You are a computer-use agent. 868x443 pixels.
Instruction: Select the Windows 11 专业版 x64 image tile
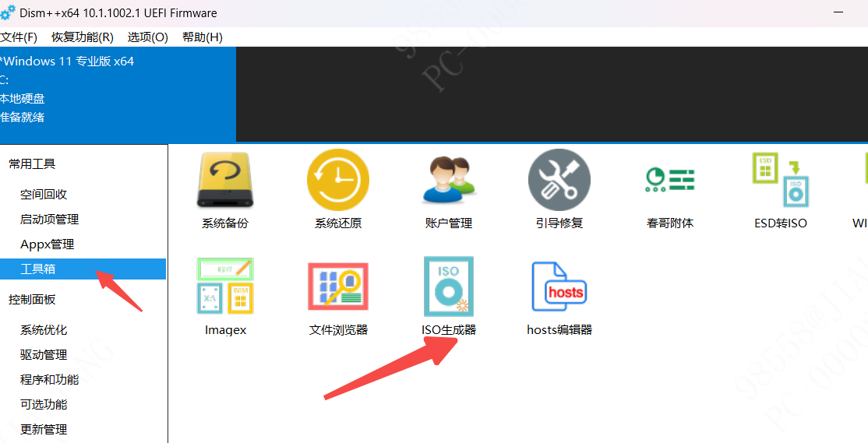(118, 94)
